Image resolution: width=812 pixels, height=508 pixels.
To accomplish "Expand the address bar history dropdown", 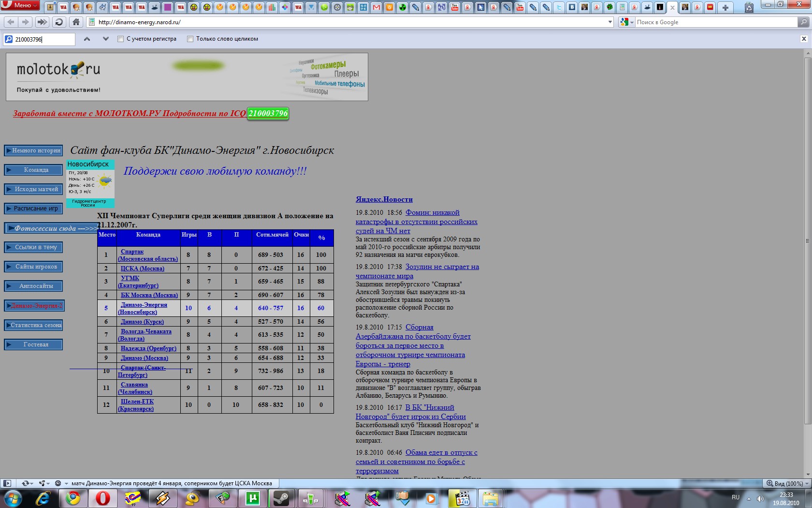I will point(610,22).
